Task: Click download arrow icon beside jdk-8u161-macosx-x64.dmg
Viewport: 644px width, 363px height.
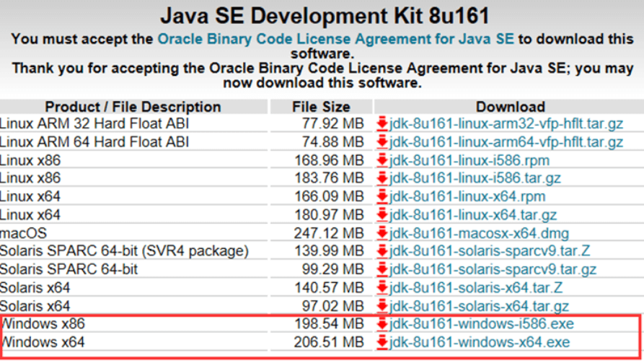Action: pos(382,233)
